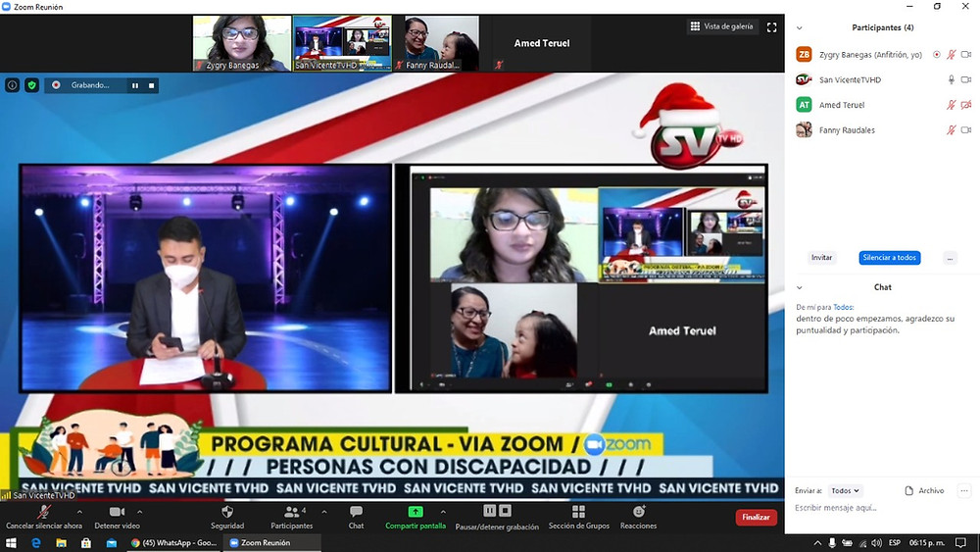Stop camera with Detener video
The width and height of the screenshot is (980, 552).
point(117,517)
